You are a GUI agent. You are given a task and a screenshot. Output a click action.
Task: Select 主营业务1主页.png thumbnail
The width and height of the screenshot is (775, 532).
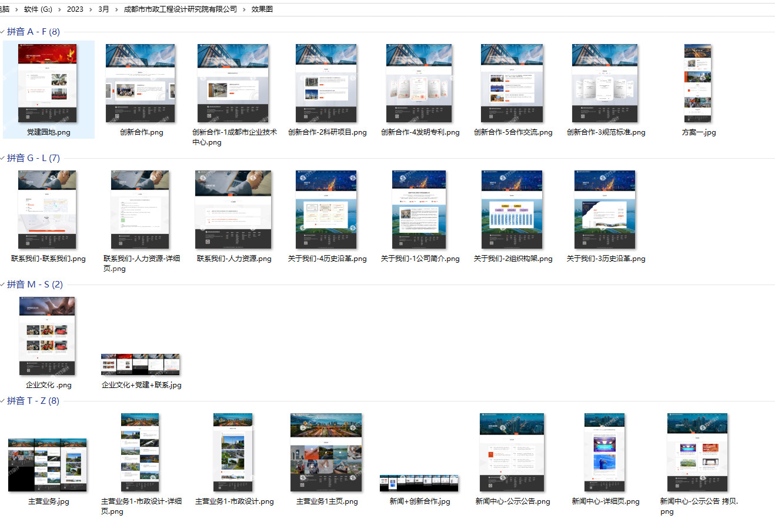(x=326, y=453)
